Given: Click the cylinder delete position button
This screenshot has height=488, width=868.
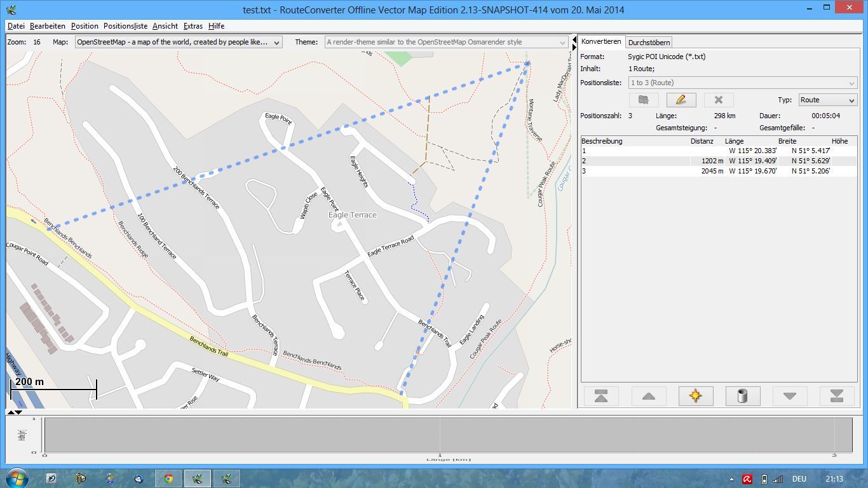Looking at the screenshot, I should click(742, 396).
